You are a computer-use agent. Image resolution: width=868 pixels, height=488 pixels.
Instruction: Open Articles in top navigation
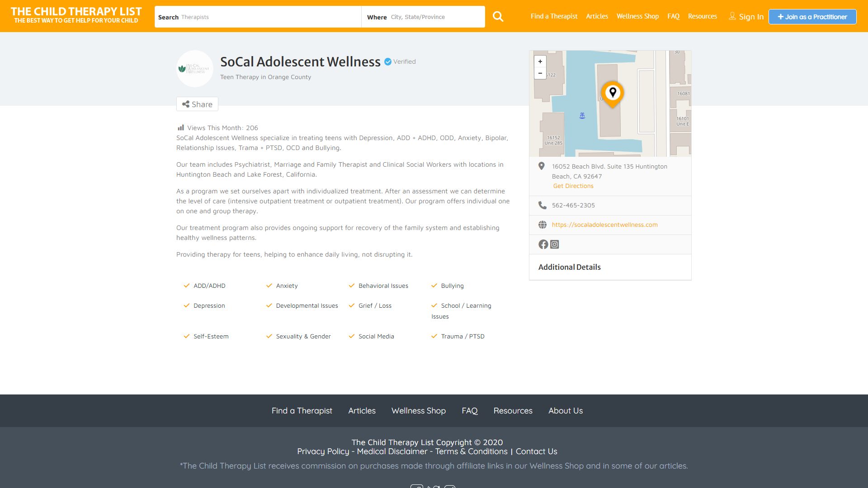click(x=597, y=16)
